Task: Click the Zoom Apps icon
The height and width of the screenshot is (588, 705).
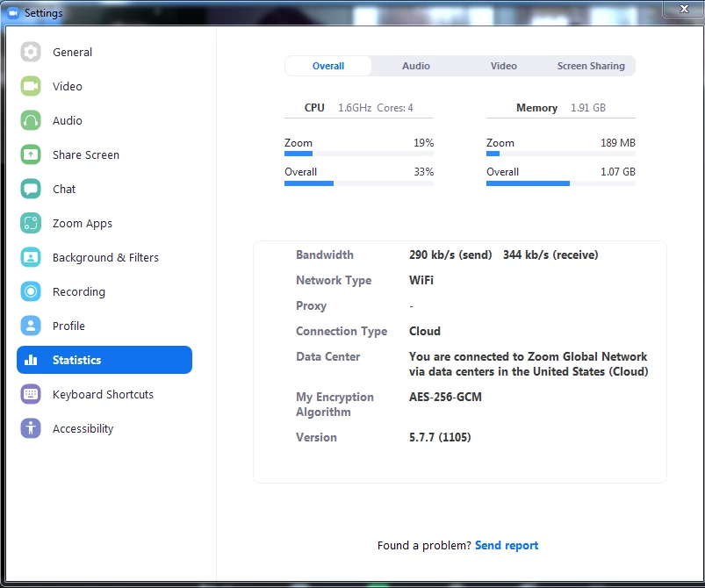Action: 31,223
